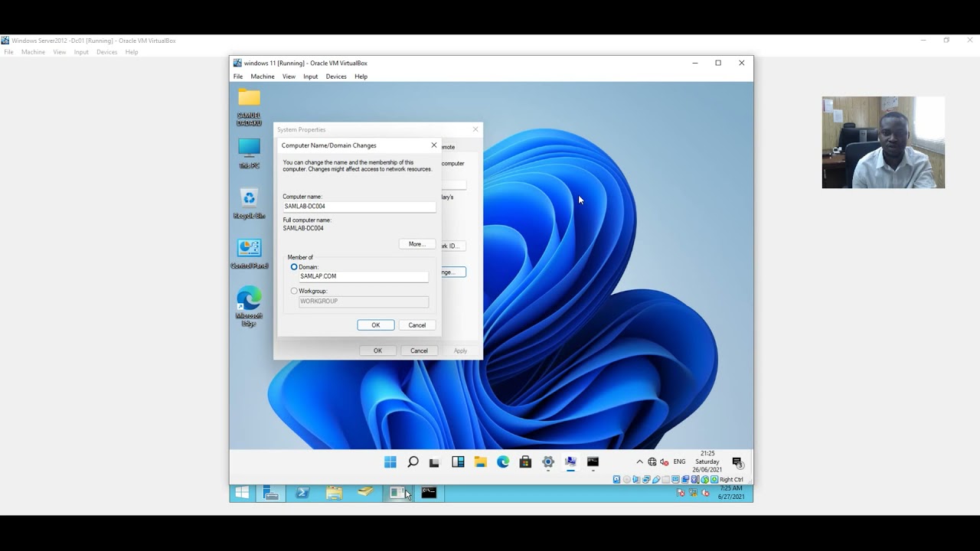
Task: Click the Domain field containing SAMLAP.COM
Action: [364, 276]
